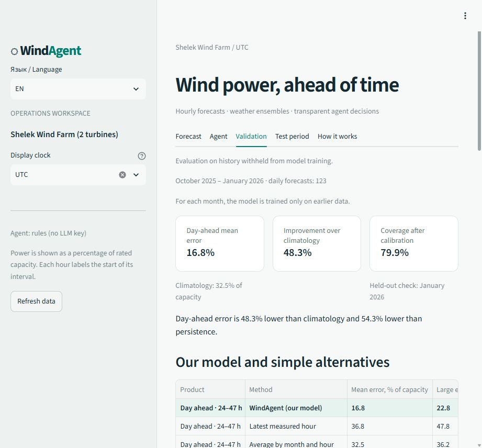Viewport: 482px width, 448px height.
Task: Click the OPERATIONS WORKSPACE heading
Action: [x=50, y=114]
